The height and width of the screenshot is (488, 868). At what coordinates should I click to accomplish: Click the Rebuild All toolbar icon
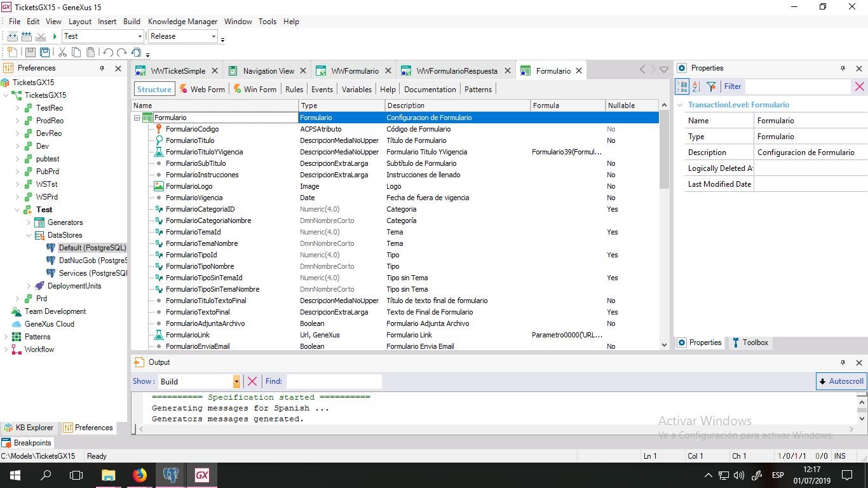[x=27, y=36]
